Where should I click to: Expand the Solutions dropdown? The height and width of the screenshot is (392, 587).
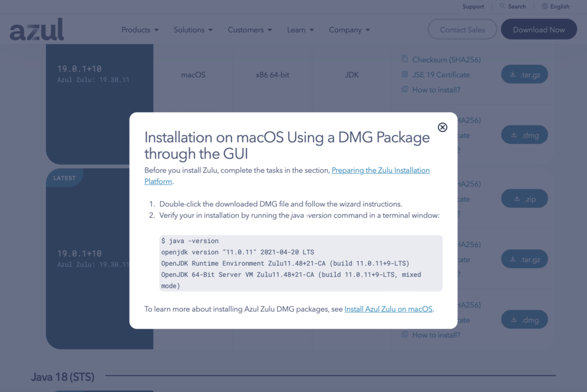point(193,30)
